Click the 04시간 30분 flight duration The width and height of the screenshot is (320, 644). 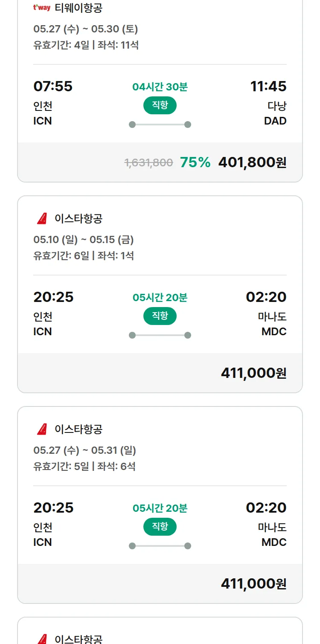tap(160, 87)
